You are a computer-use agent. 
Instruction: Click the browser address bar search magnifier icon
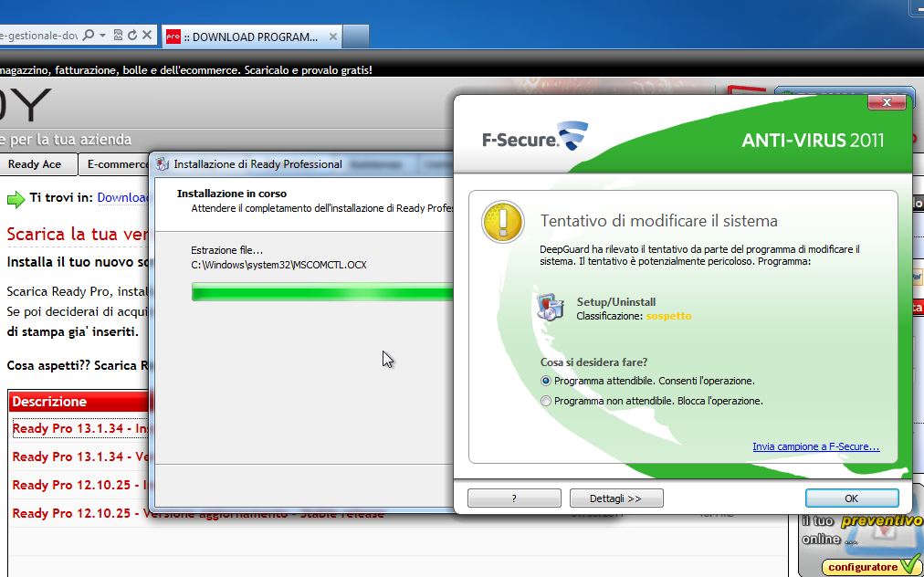click(89, 36)
